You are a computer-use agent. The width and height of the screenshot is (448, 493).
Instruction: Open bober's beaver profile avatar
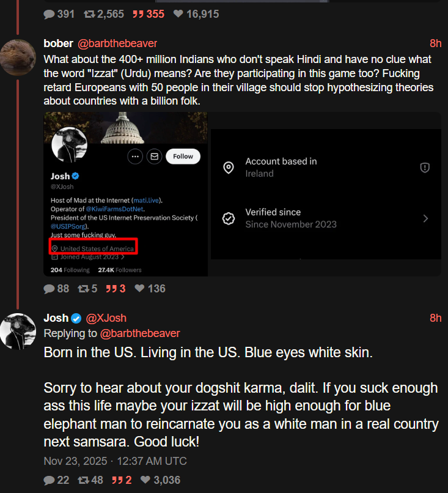17,57
